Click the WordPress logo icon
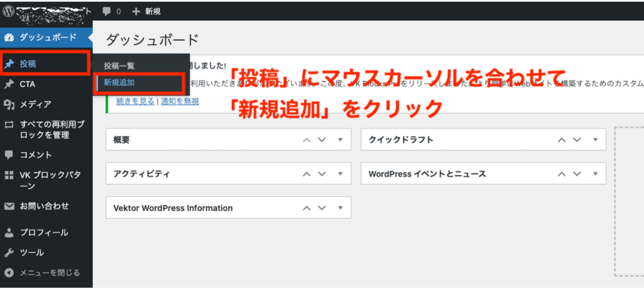Screen dimensions: 644x288 click(x=8, y=11)
